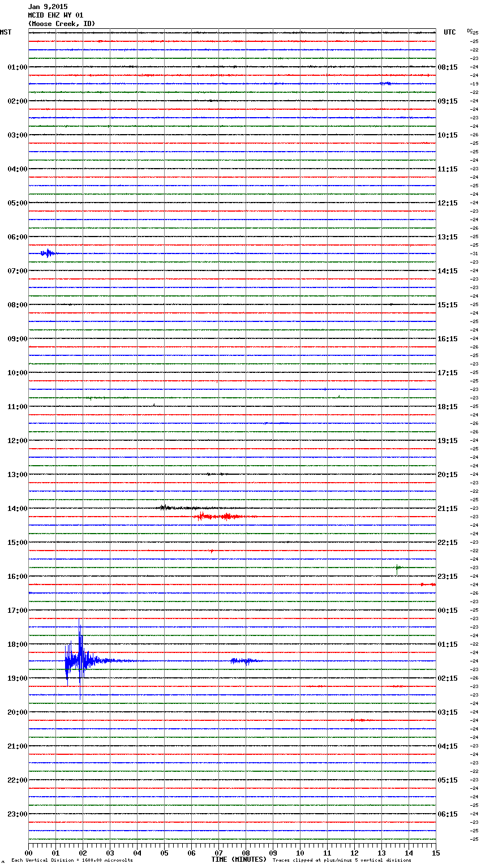Image resolution: width=481 pixels, height=868 pixels.
Task: Click the blue event burst after 06:00
Action: [x=48, y=253]
